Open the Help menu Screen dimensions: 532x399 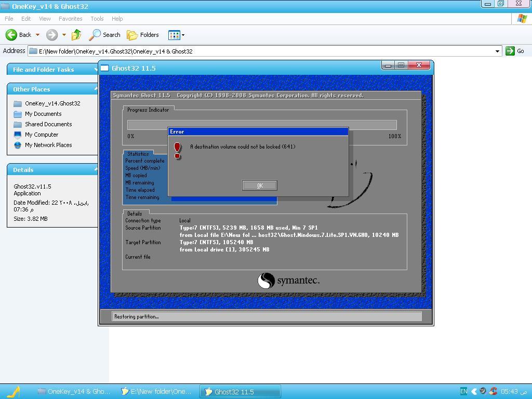(117, 19)
